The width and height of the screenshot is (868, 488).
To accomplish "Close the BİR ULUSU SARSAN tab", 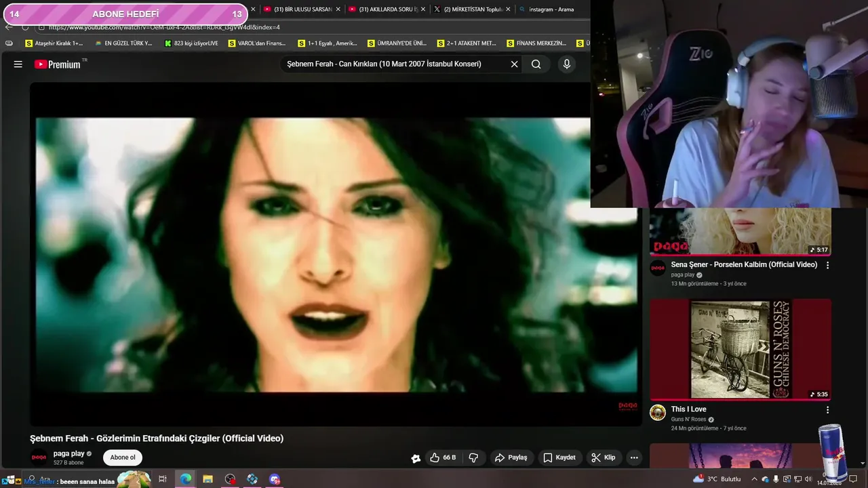I will tap(338, 9).
